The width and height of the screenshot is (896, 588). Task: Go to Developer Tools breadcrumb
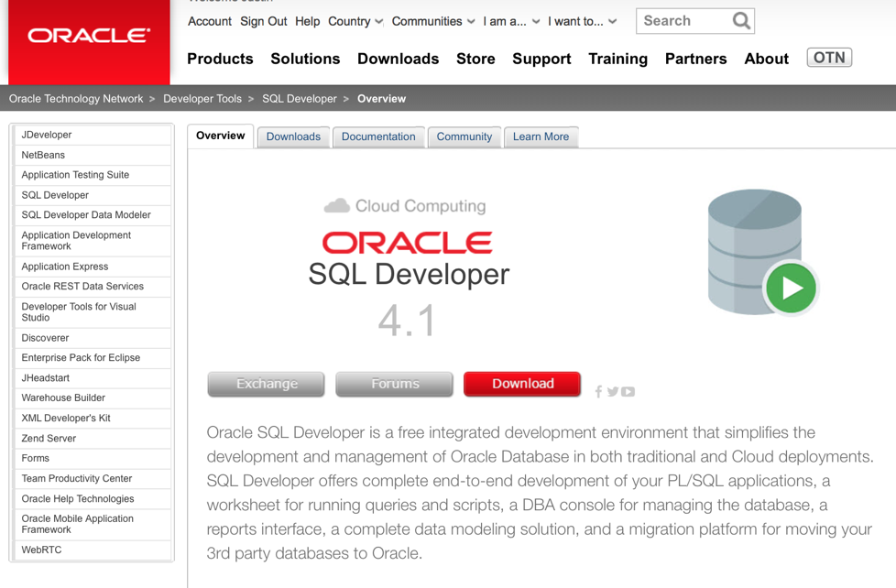[202, 99]
